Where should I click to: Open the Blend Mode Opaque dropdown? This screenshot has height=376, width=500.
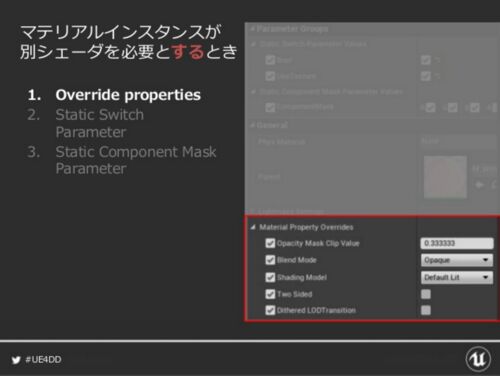tap(457, 260)
